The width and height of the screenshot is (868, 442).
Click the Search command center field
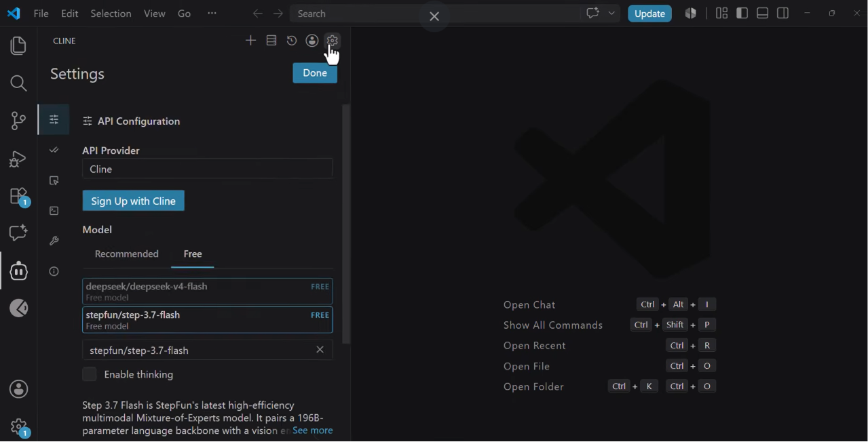(434, 14)
